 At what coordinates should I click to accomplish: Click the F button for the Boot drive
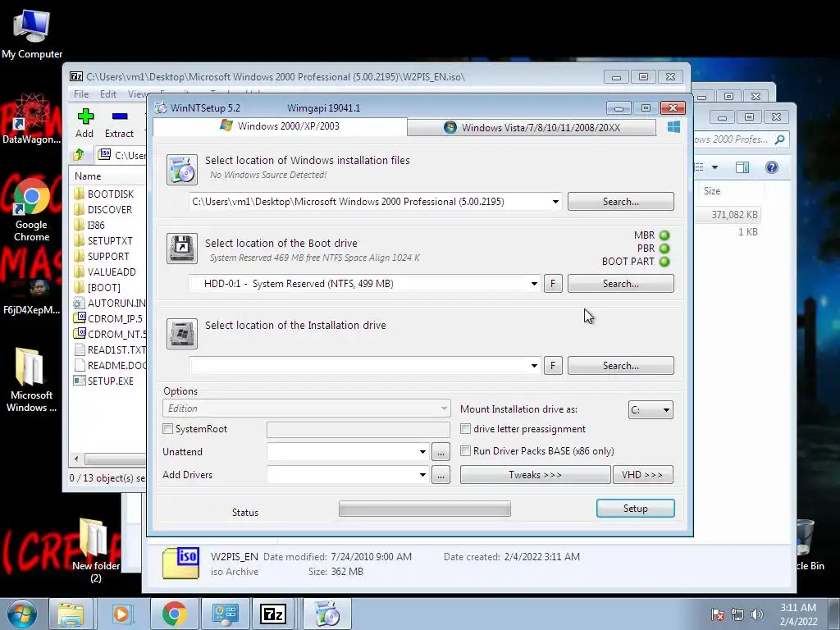point(553,284)
